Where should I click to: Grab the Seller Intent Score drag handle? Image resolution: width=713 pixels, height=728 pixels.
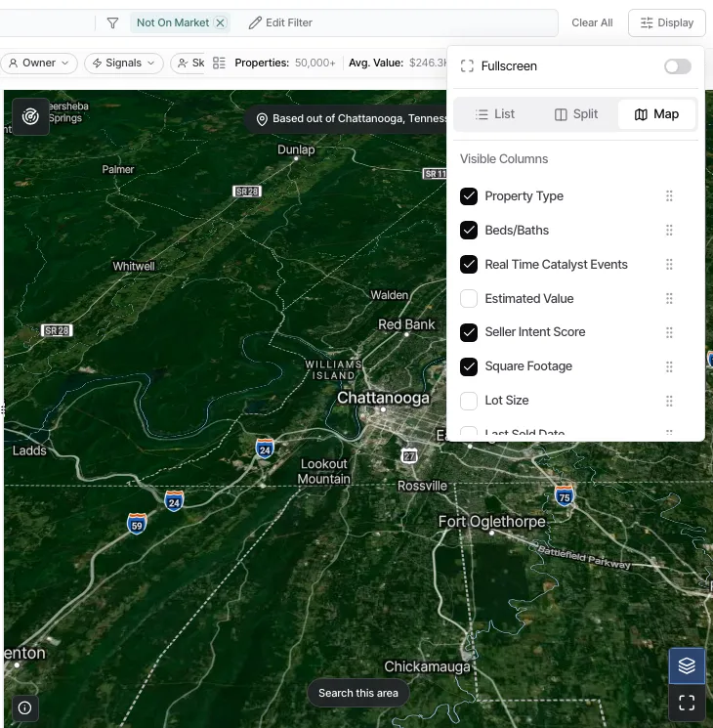(x=669, y=332)
